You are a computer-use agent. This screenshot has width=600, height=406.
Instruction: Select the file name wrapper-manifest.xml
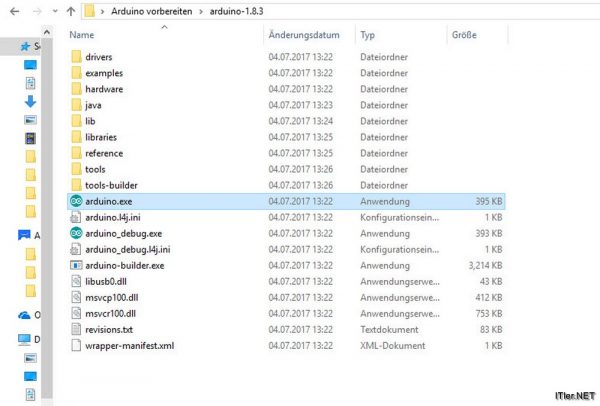coord(130,346)
